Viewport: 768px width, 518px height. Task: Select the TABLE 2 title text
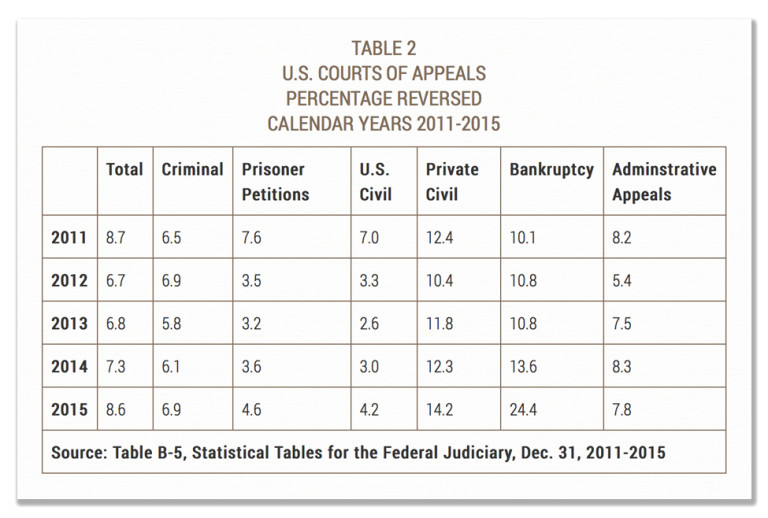tap(384, 48)
